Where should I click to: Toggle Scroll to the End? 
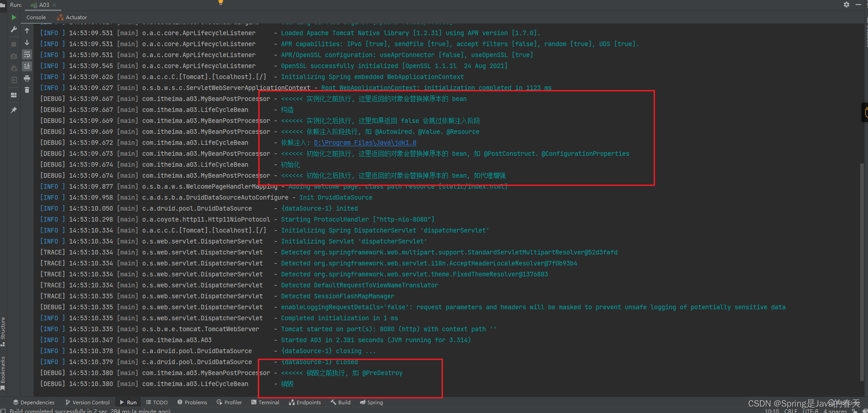pyautogui.click(x=27, y=66)
